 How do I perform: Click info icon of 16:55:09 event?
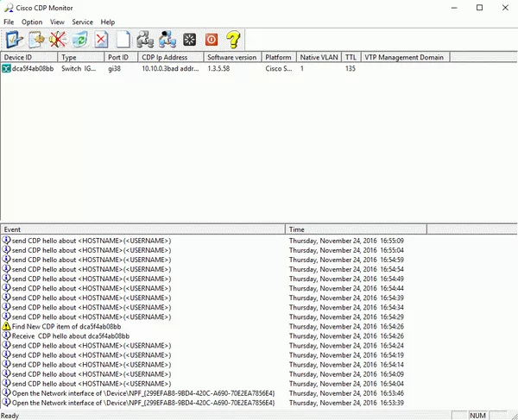[x=6, y=241]
